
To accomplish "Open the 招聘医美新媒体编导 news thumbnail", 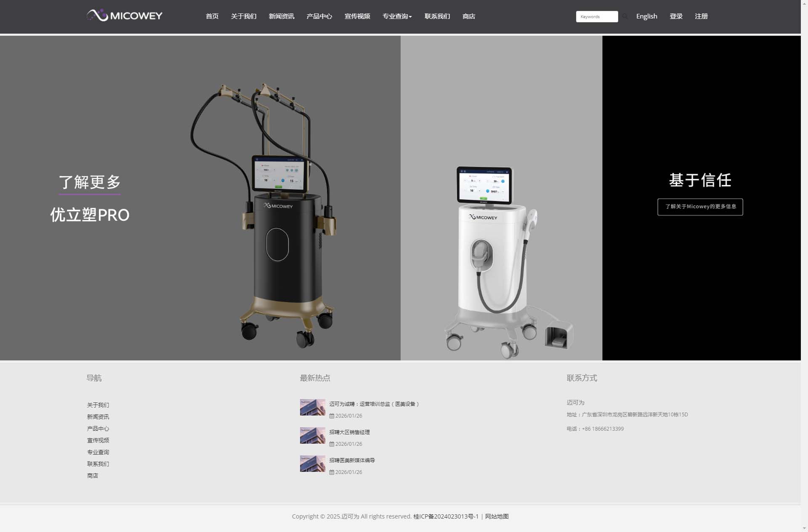I will [312, 463].
